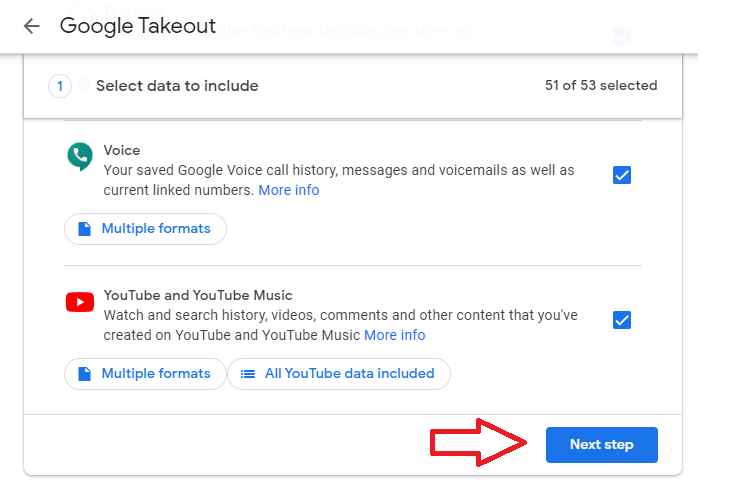Open Voice's Multiple formats options

(145, 229)
